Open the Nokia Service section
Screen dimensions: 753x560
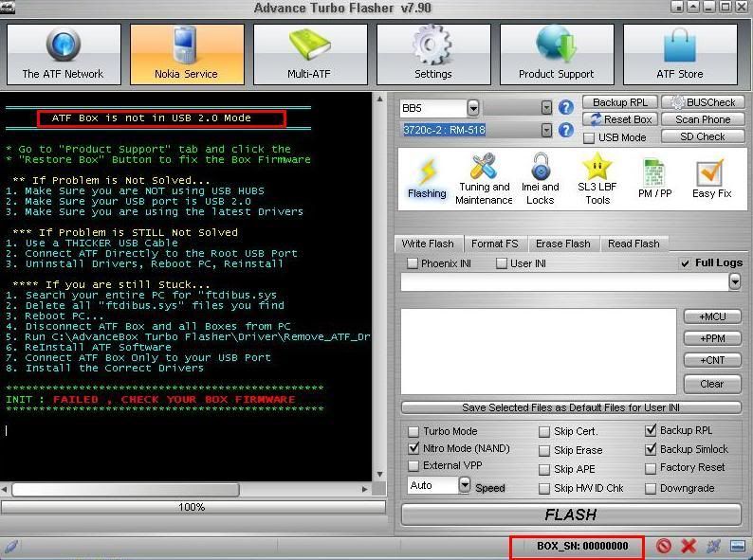click(x=187, y=55)
